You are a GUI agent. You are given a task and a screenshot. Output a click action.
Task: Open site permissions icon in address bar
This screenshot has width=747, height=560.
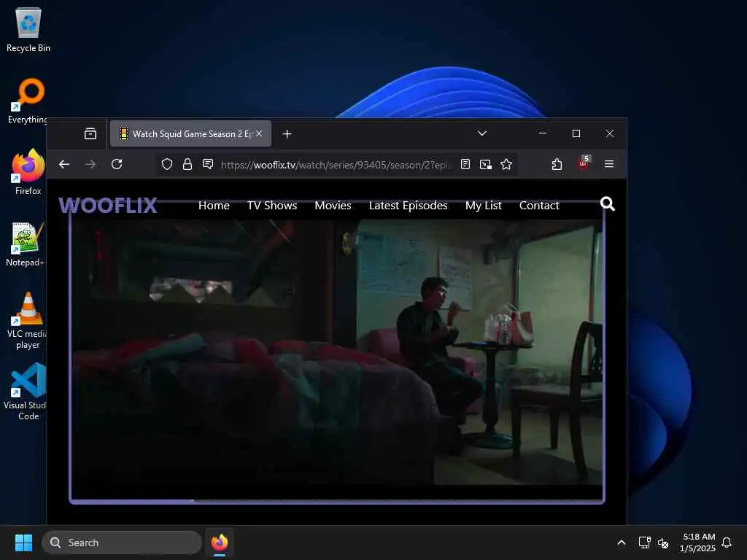[208, 164]
